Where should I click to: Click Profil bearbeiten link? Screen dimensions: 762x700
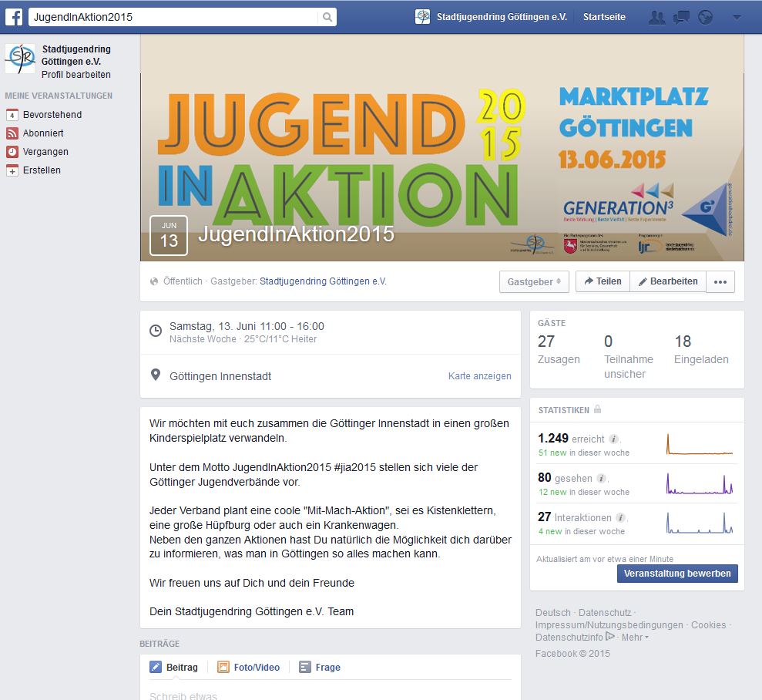coord(76,74)
